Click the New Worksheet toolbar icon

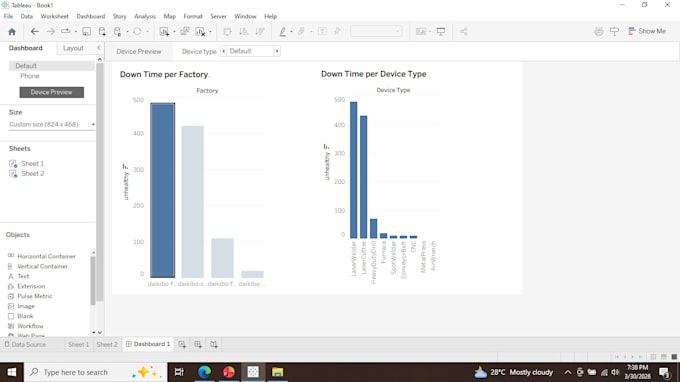coord(164,31)
